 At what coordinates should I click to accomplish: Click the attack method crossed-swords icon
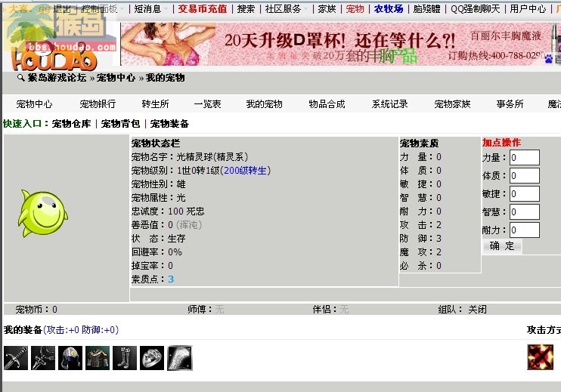[541, 357]
